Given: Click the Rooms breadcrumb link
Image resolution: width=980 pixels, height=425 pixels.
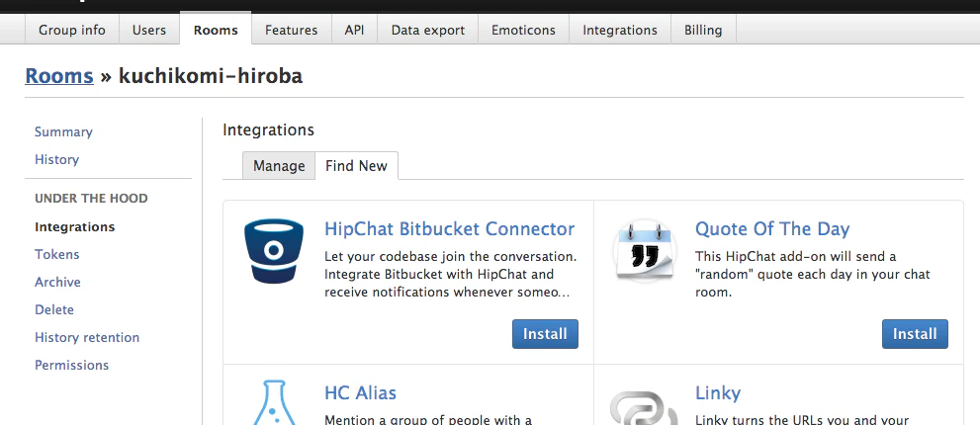Looking at the screenshot, I should 59,76.
